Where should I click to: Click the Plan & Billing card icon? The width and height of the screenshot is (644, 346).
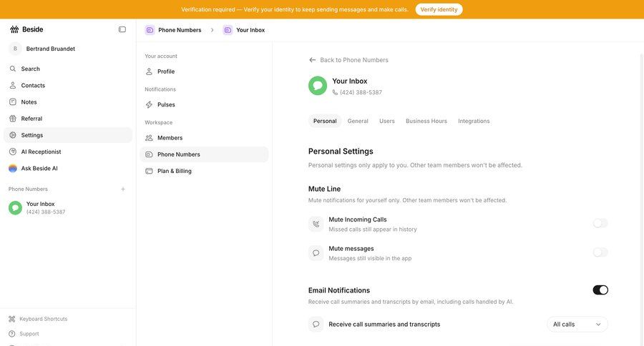coord(149,171)
